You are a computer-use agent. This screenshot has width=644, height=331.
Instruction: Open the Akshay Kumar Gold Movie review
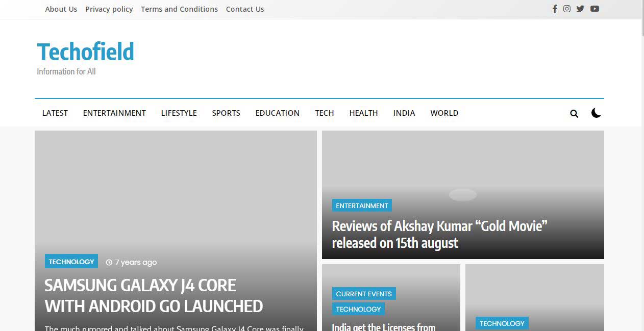439,234
